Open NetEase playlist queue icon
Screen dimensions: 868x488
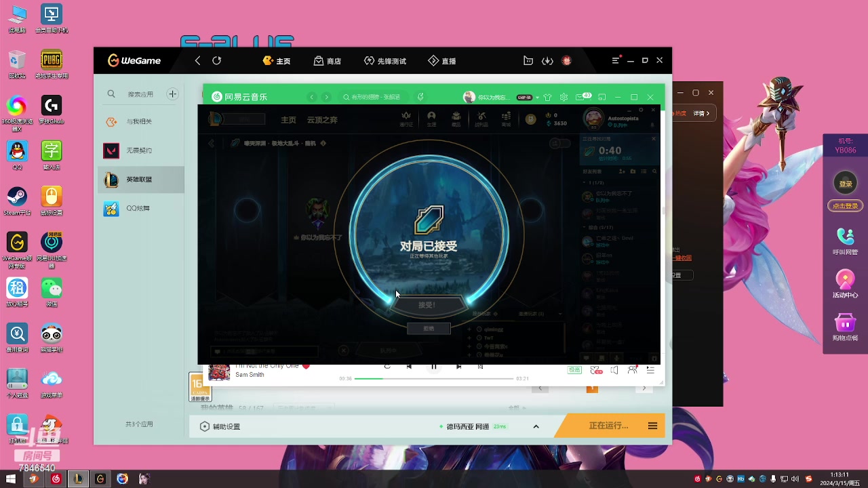click(x=650, y=370)
